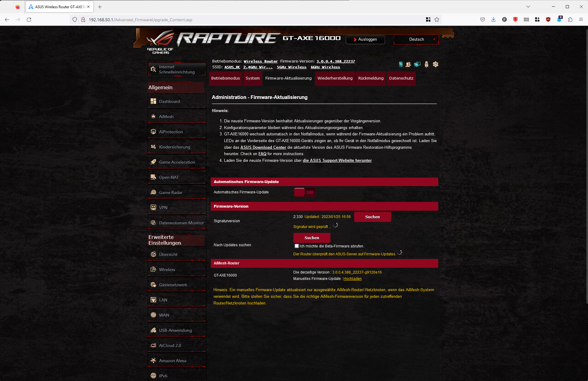Open the USB-Anwendung sidebar icon
588x381 pixels.
(x=153, y=330)
